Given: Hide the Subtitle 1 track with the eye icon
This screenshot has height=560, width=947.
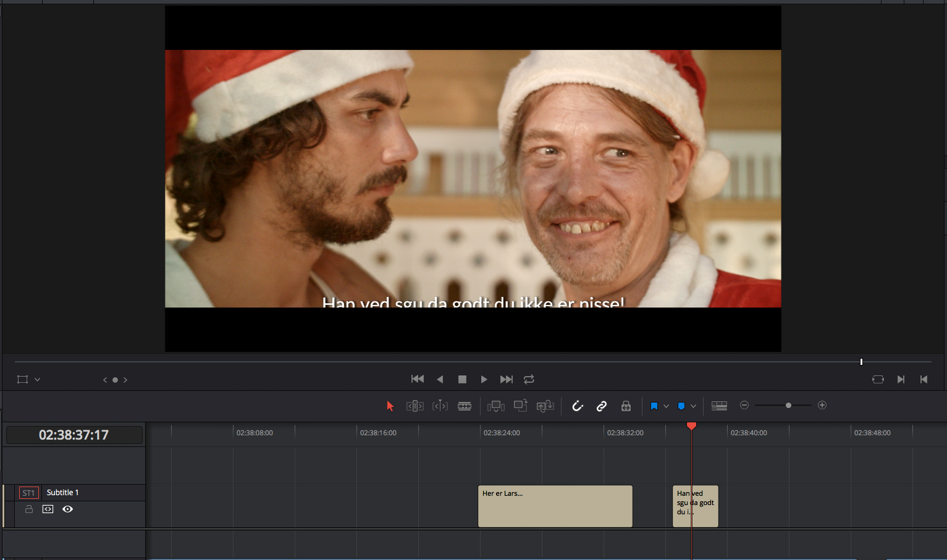Looking at the screenshot, I should coord(68,509).
